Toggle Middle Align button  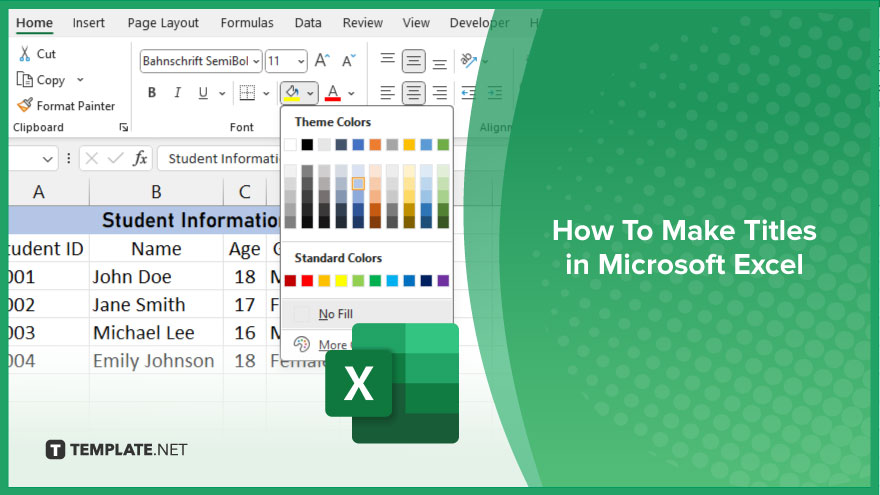[x=413, y=61]
